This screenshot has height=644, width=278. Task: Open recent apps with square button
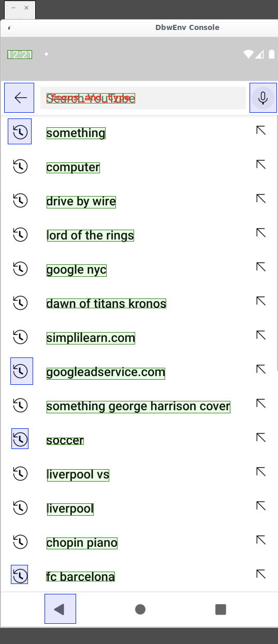coord(221,609)
